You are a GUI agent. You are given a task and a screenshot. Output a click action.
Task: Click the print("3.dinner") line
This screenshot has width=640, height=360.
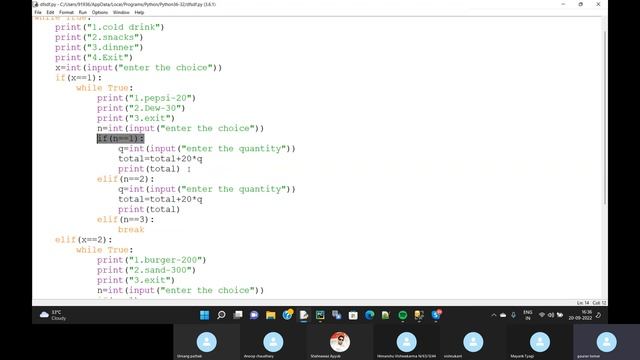(99, 48)
